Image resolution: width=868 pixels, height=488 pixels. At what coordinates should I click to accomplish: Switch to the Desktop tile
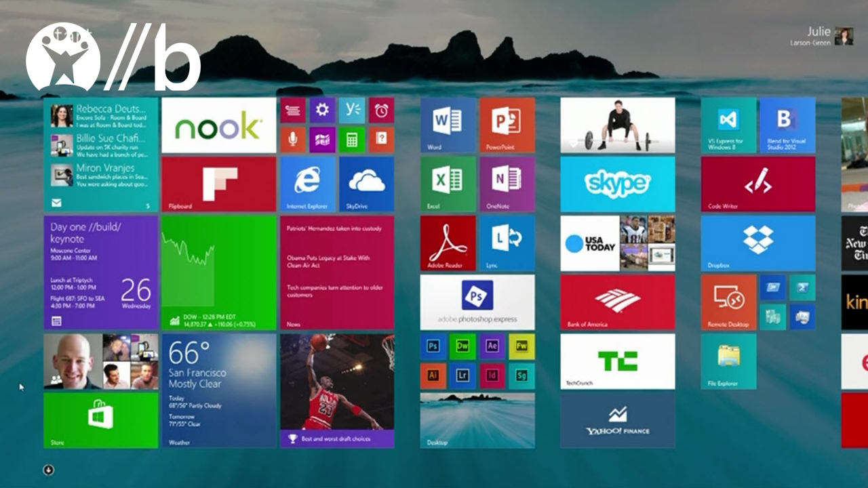[x=477, y=420]
